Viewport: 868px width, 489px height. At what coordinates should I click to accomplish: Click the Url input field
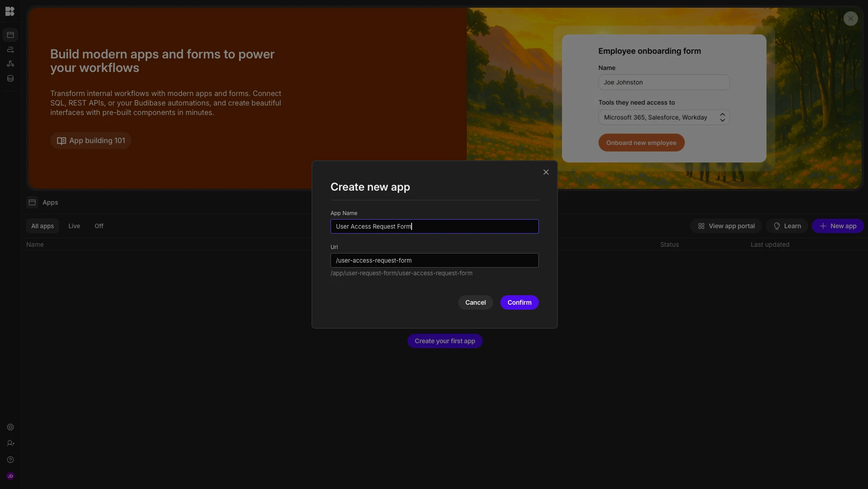(x=434, y=260)
